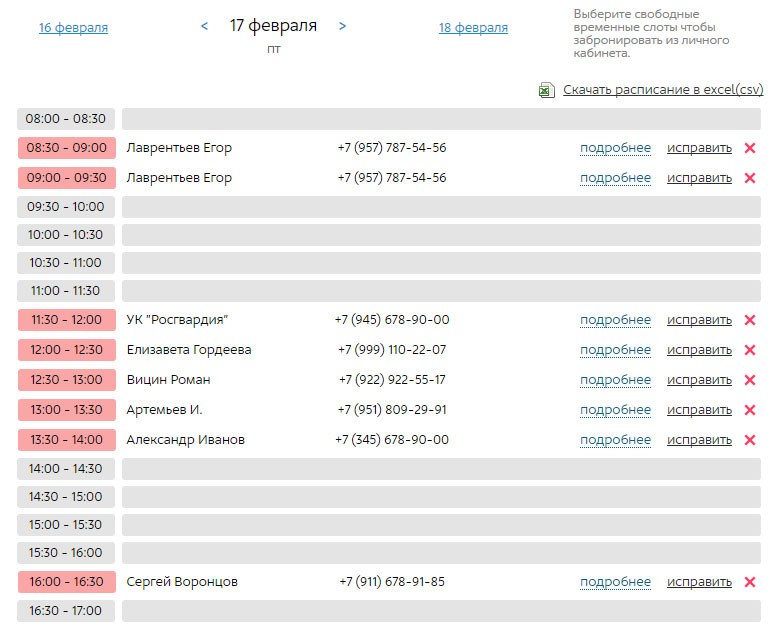Click the Excel file icon

[x=546, y=90]
